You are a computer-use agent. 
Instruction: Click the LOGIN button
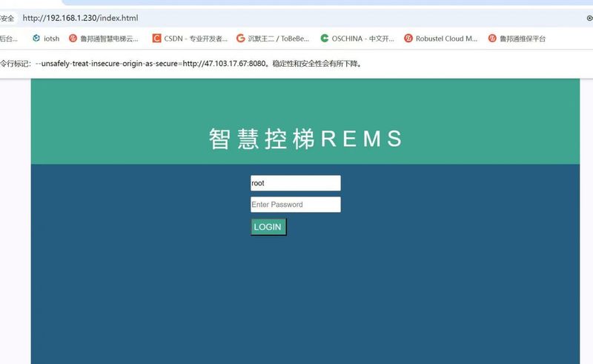268,227
